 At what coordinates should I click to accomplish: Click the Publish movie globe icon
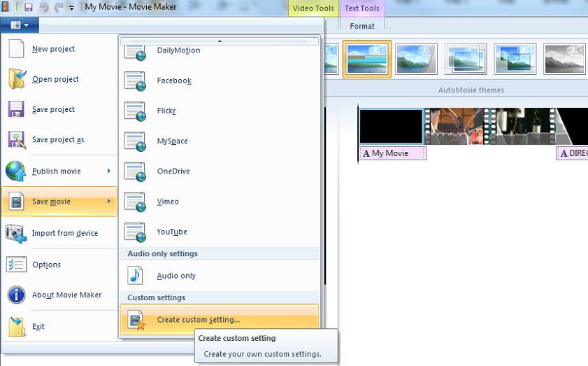(x=16, y=171)
